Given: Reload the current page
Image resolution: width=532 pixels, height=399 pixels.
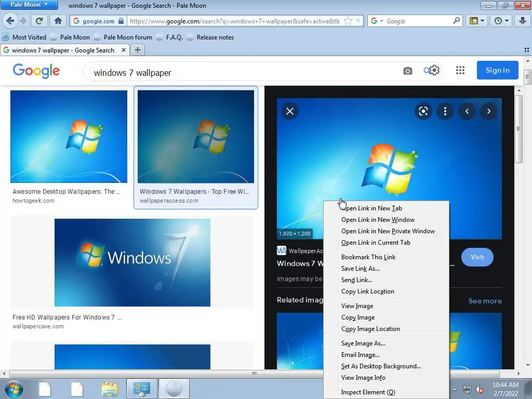Looking at the screenshot, I should (39, 21).
